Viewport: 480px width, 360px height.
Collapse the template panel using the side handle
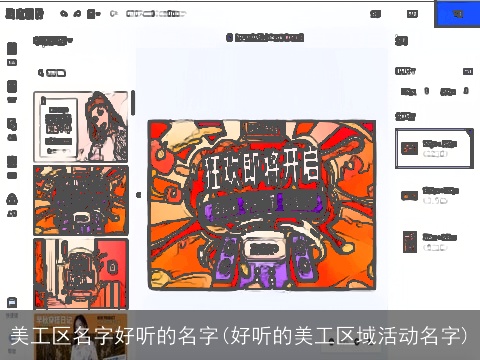[139, 195]
